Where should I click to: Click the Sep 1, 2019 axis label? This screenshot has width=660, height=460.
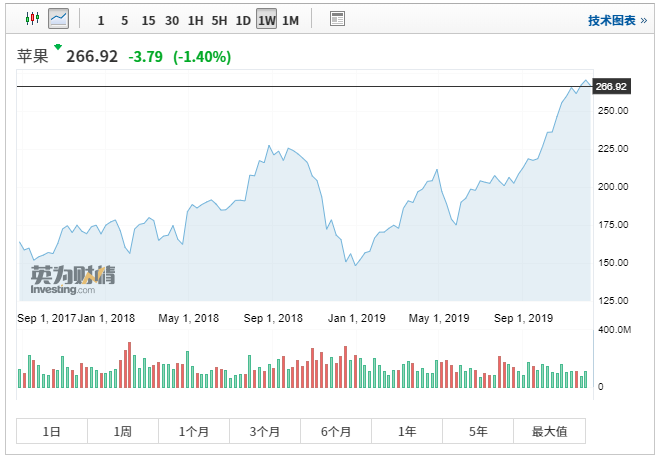pyautogui.click(x=524, y=318)
